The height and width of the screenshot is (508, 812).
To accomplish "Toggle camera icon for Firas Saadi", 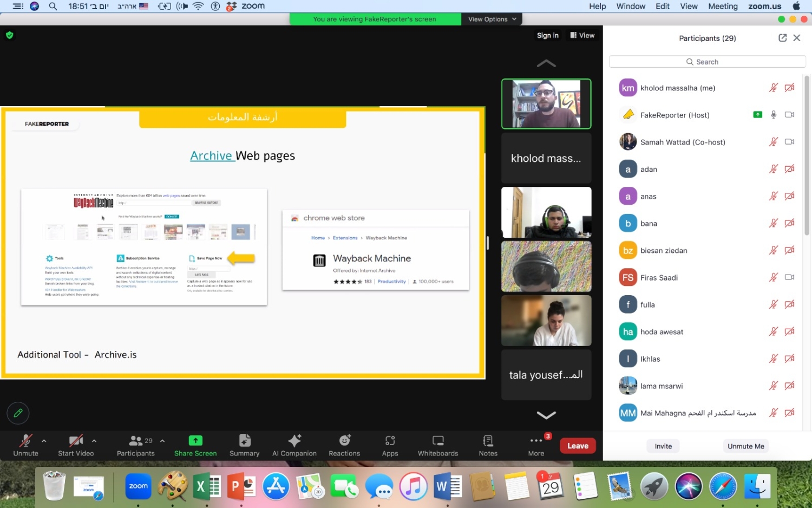I will (789, 277).
